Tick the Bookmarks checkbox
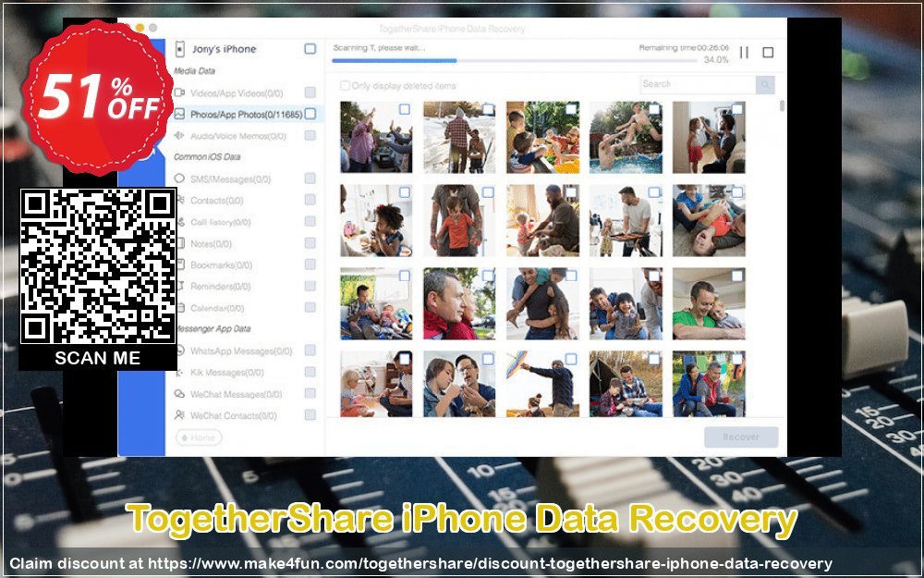Screen dimensions: 924x578 click(310, 264)
